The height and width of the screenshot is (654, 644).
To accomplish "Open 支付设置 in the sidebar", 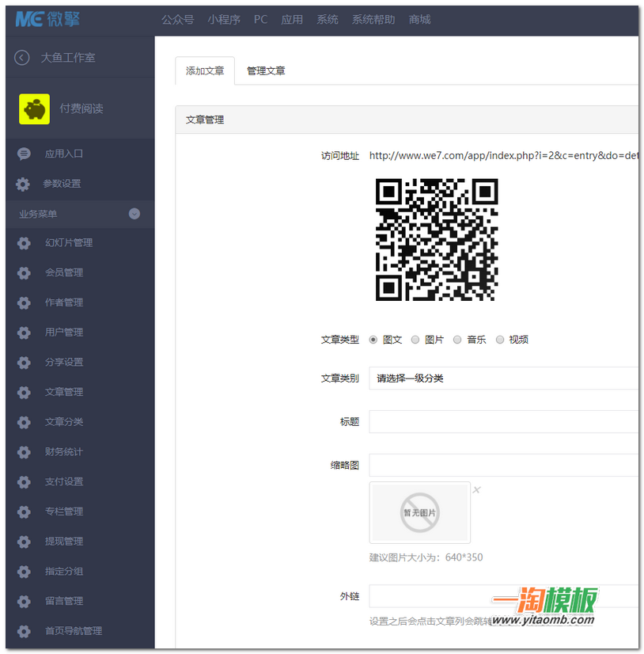I will 64,482.
